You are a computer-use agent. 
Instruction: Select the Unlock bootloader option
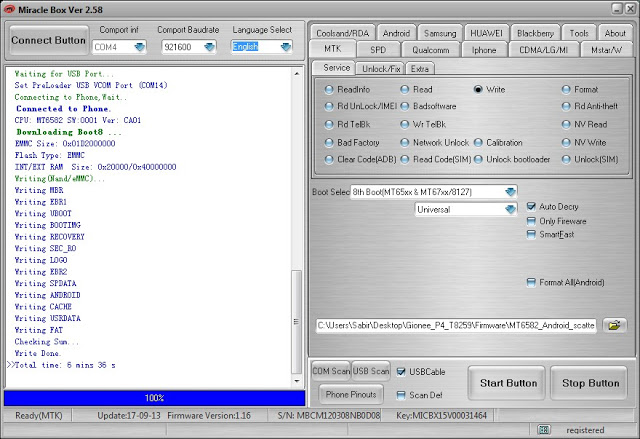point(512,159)
